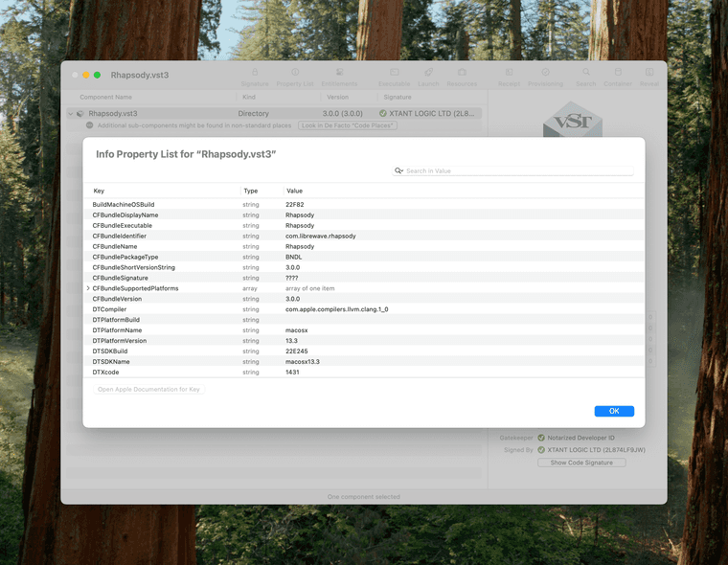728x565 pixels.
Task: Select the CFBundleName key
Action: (x=115, y=246)
